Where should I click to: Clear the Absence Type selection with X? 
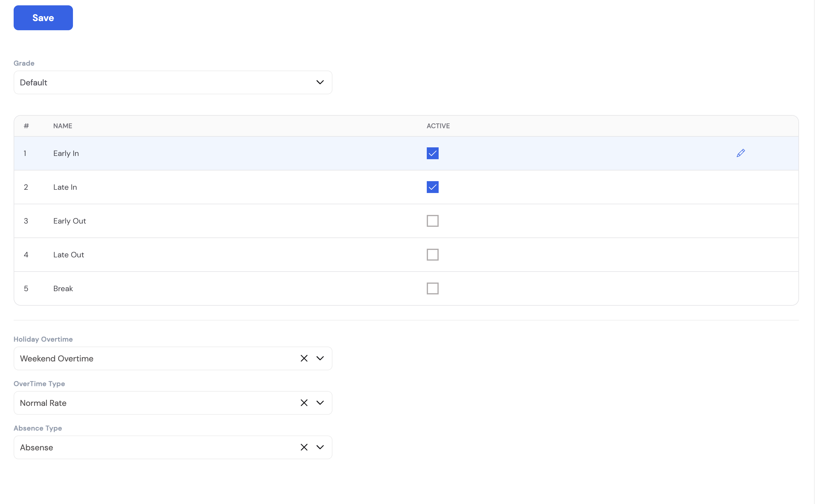pos(304,447)
